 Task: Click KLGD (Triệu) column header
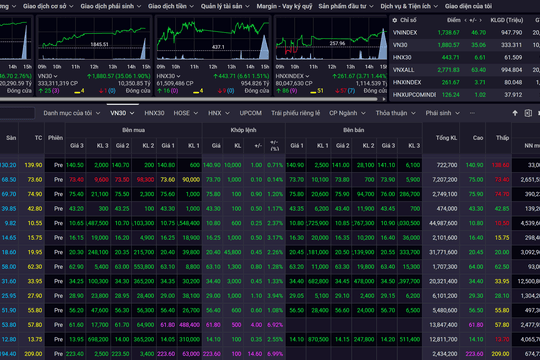[507, 20]
